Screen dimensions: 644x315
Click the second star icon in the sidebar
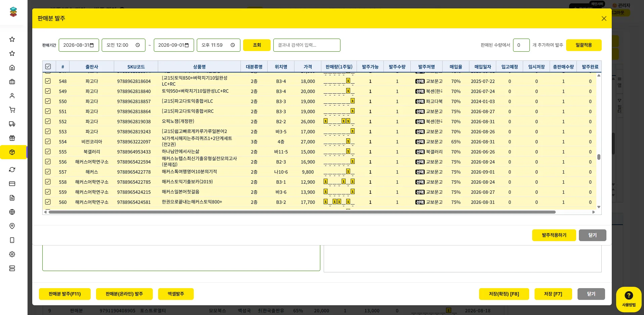click(x=12, y=53)
